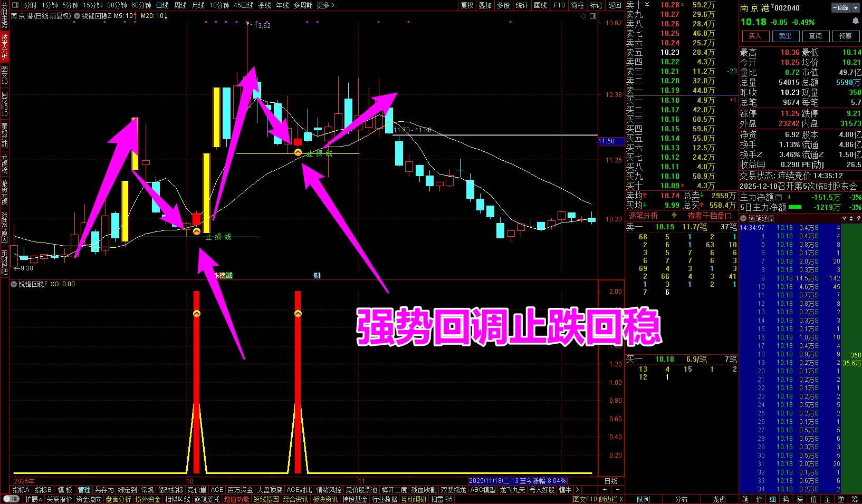Open 东财股吧 in the left sidebar
The width and height of the screenshot is (862, 504).
pyautogui.click(x=5, y=262)
